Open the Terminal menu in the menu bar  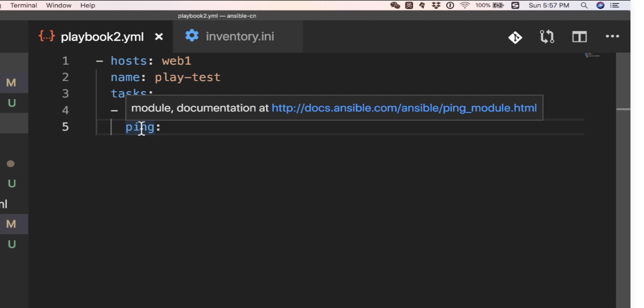coord(24,5)
